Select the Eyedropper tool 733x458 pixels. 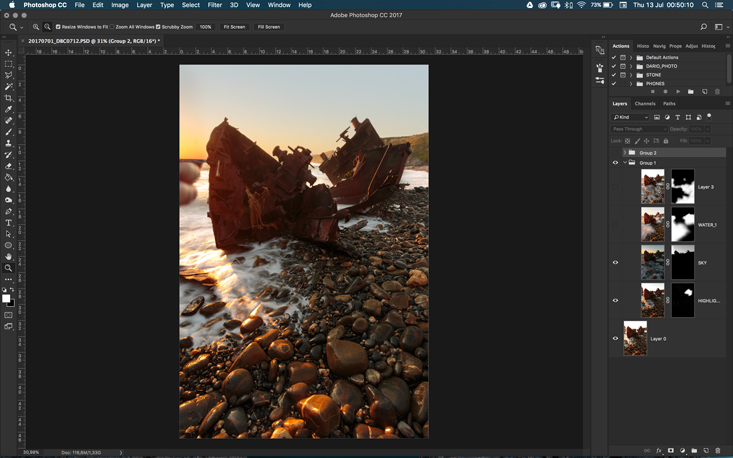8,109
